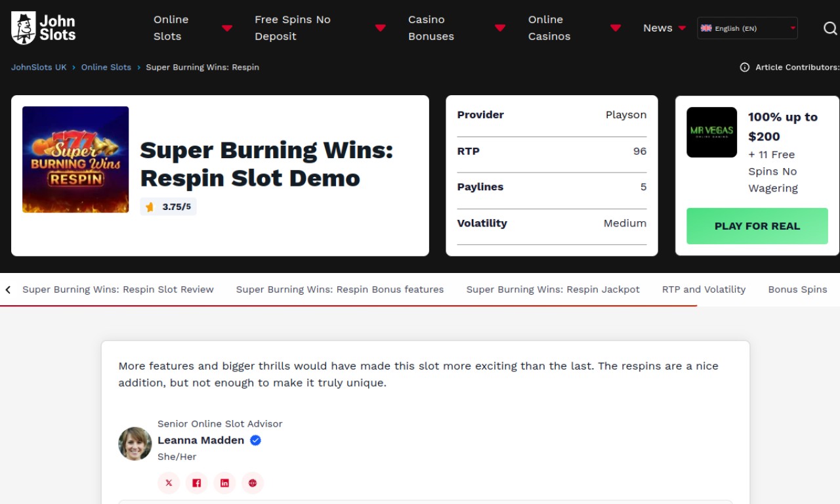Click the RTP value 96
Screen dimensions: 840x504
[640, 151]
